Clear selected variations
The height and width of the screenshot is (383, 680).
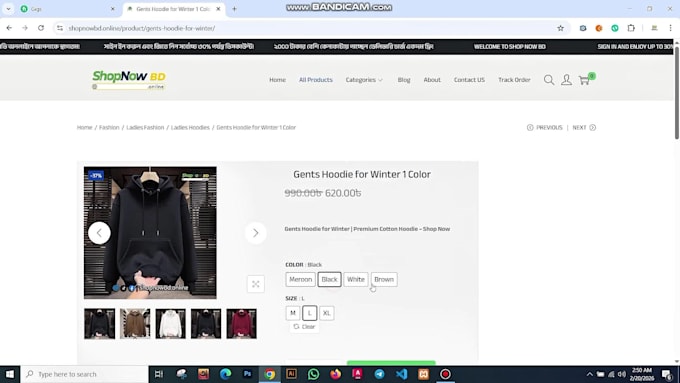coord(304,327)
